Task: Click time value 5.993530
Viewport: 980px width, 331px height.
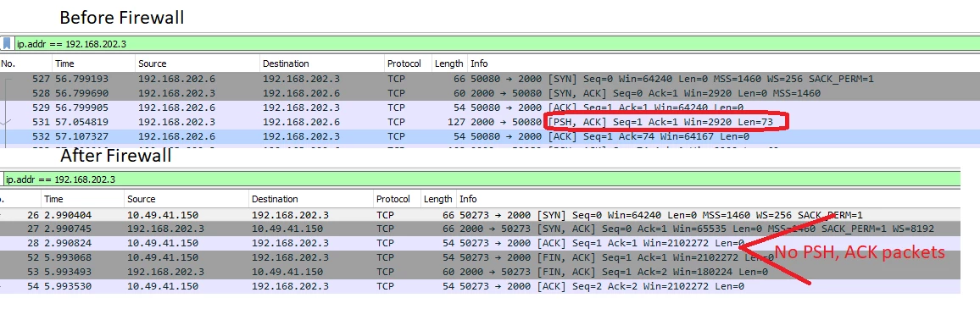Action: click(x=67, y=286)
